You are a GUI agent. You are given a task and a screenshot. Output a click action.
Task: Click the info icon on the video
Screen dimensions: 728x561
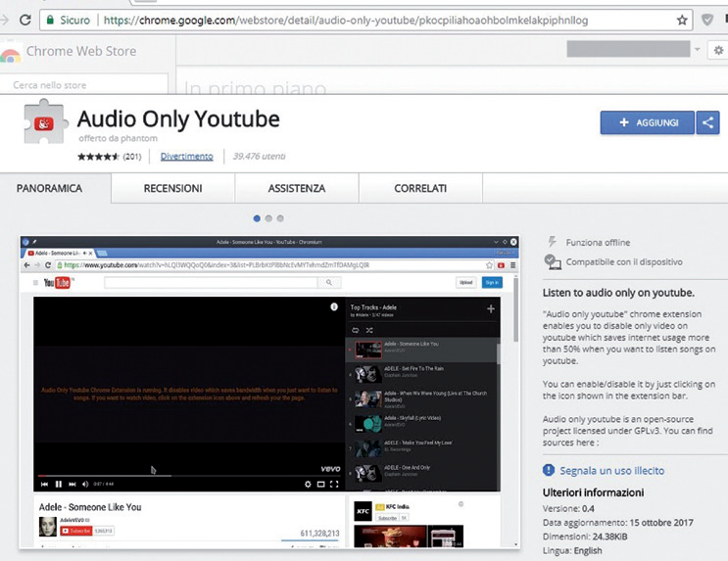334,306
